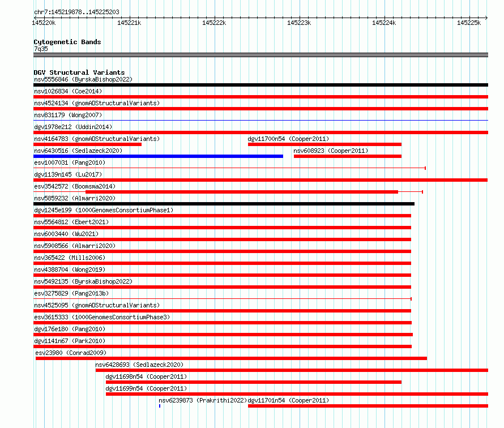
Task: Select esv1007031 (Pang2010) label
Action: coord(70,162)
